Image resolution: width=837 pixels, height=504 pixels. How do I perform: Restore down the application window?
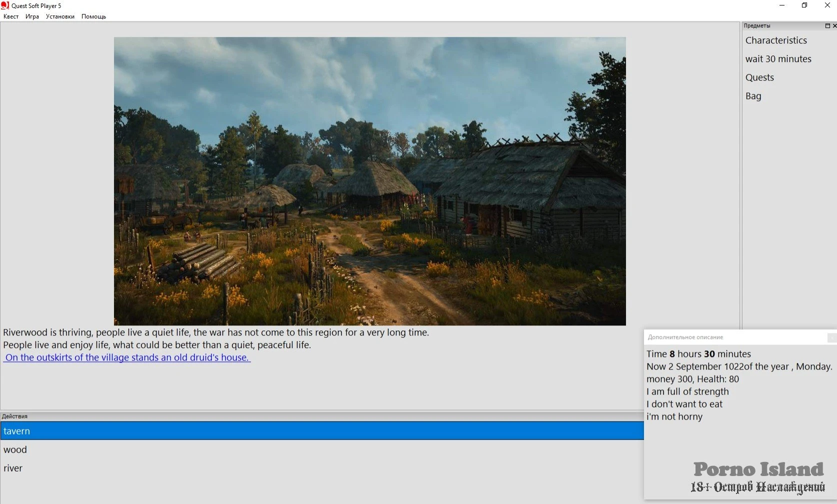click(x=804, y=5)
